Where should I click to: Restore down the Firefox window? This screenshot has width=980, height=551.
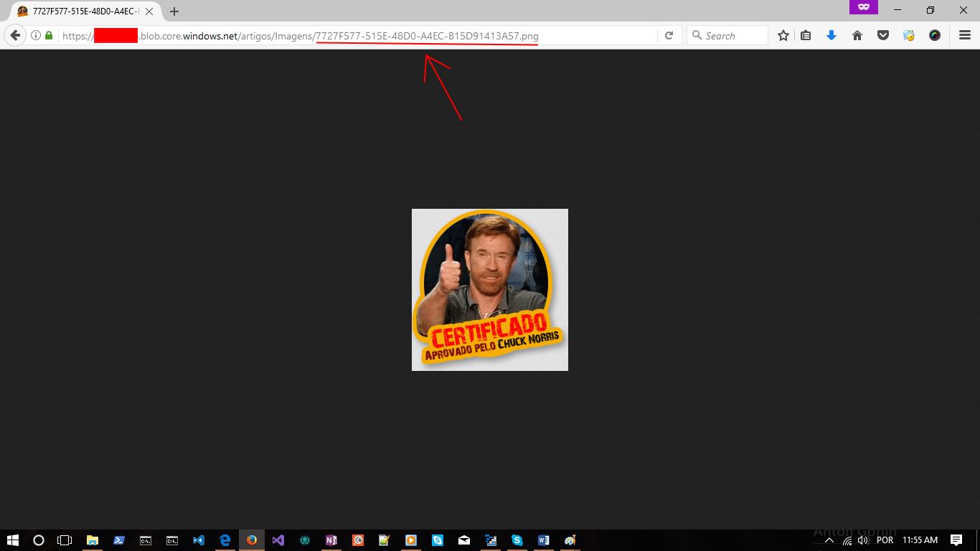click(x=930, y=10)
